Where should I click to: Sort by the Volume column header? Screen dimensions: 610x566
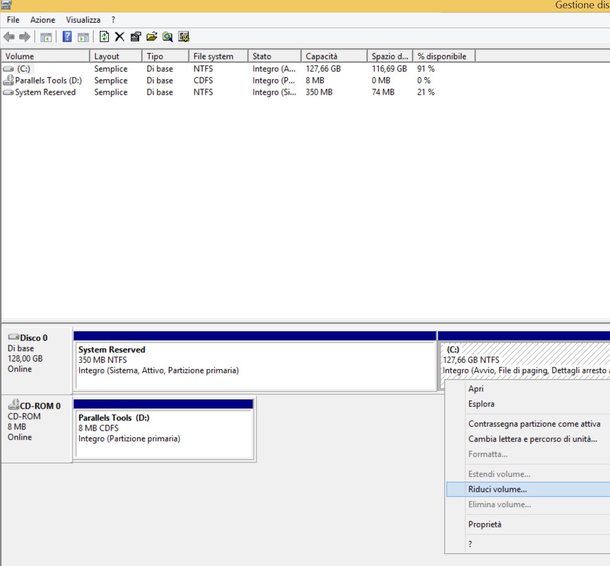tap(46, 56)
